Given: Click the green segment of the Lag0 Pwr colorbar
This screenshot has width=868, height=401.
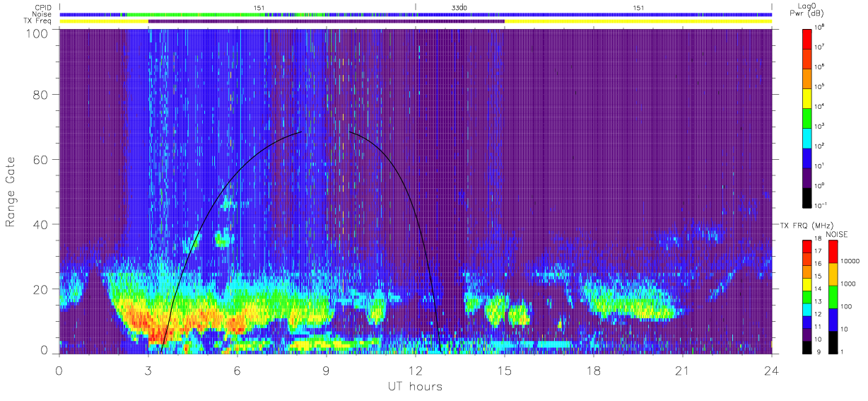Looking at the screenshot, I should [x=808, y=117].
